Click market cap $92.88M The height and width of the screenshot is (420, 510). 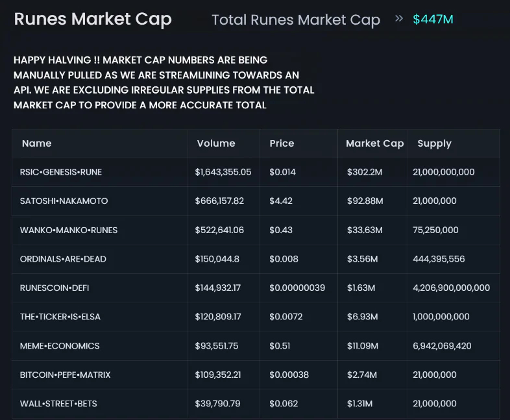[365, 201]
